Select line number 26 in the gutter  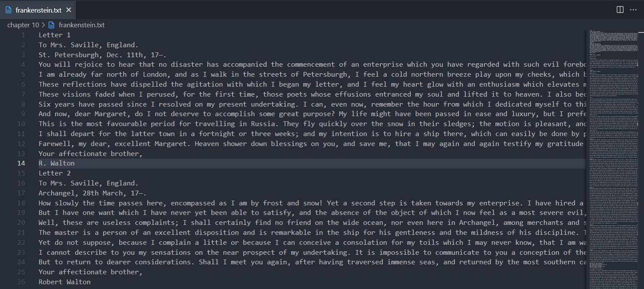point(21,282)
